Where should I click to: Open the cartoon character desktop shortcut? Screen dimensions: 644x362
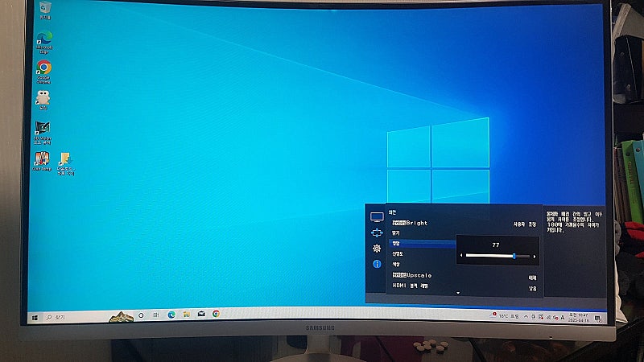click(x=43, y=100)
